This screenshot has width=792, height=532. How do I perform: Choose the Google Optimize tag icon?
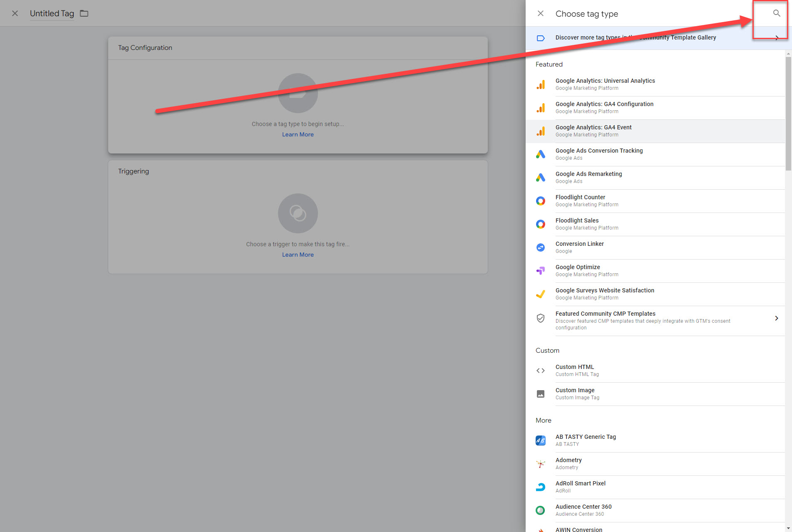(x=540, y=271)
